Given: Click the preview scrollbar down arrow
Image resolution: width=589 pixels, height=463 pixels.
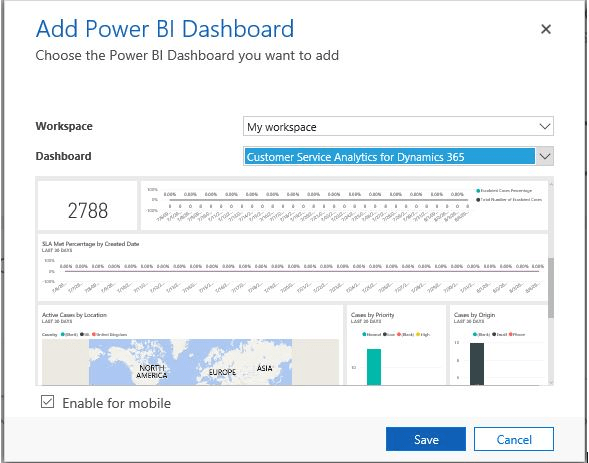Looking at the screenshot, I should (551, 382).
